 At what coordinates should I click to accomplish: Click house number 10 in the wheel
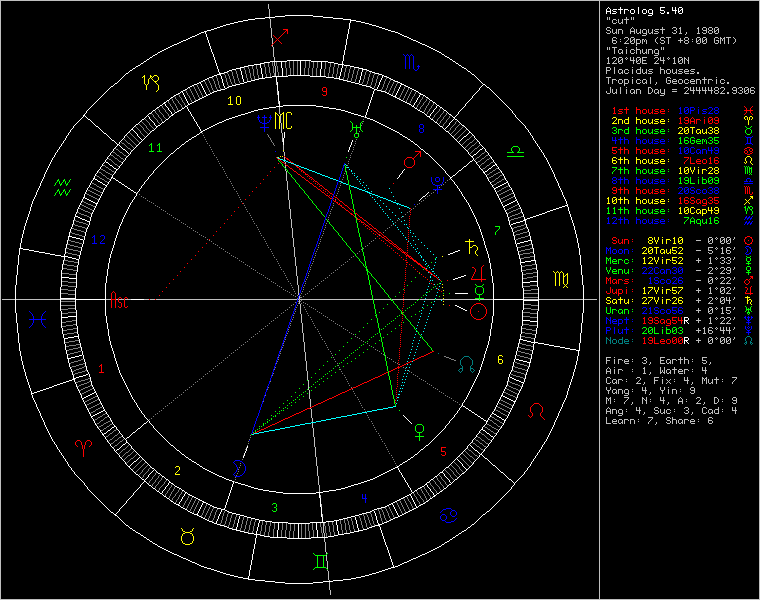[235, 101]
